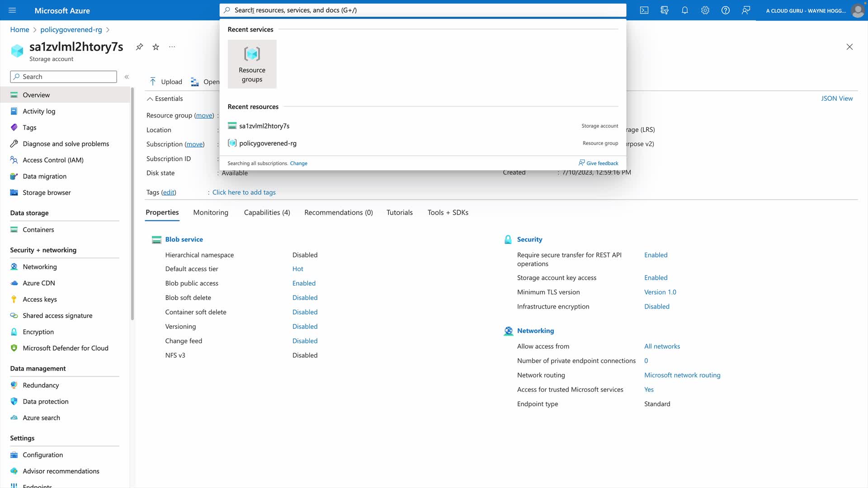The image size is (868, 488).
Task: Open Cloud Shell from top bar
Action: tap(644, 10)
